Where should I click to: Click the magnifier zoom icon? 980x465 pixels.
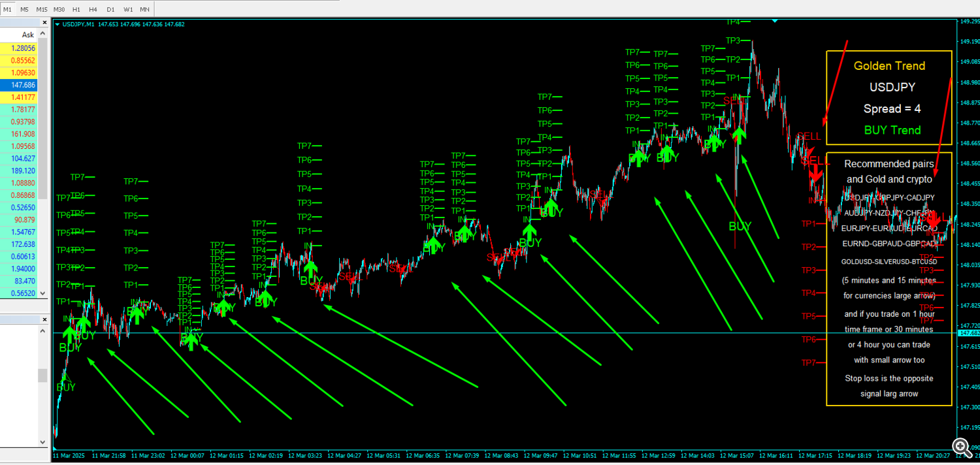[x=961, y=447]
